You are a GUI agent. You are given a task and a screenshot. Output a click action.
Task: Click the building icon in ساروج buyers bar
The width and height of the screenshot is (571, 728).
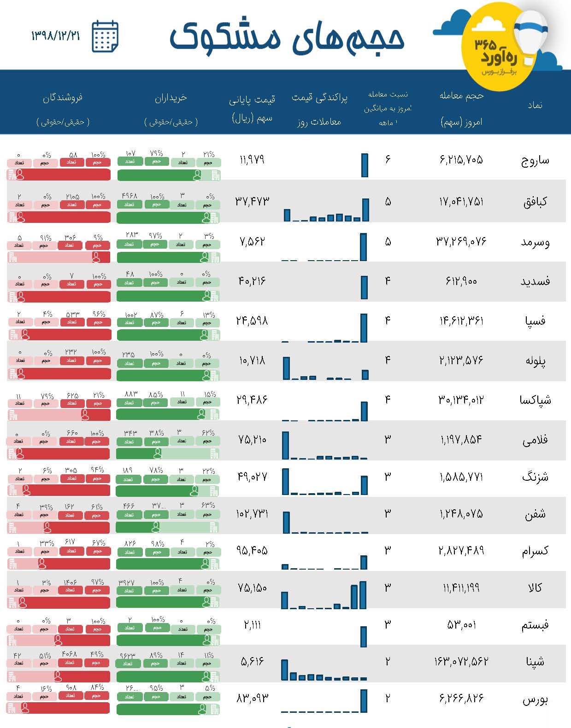(215, 175)
